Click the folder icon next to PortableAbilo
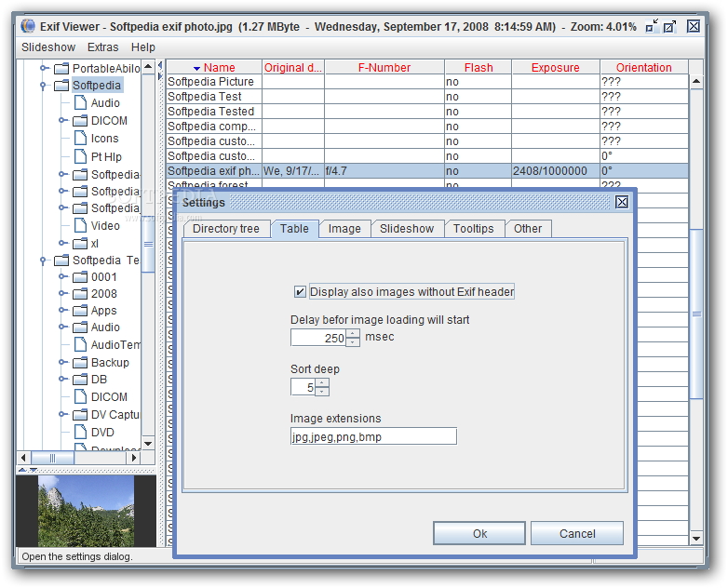 pos(61,69)
